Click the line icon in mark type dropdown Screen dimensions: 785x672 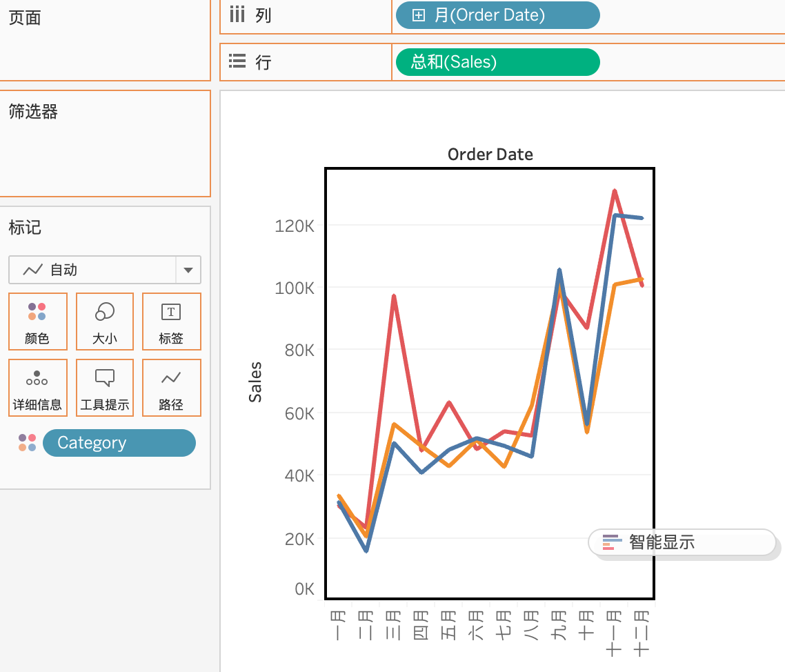coord(33,270)
